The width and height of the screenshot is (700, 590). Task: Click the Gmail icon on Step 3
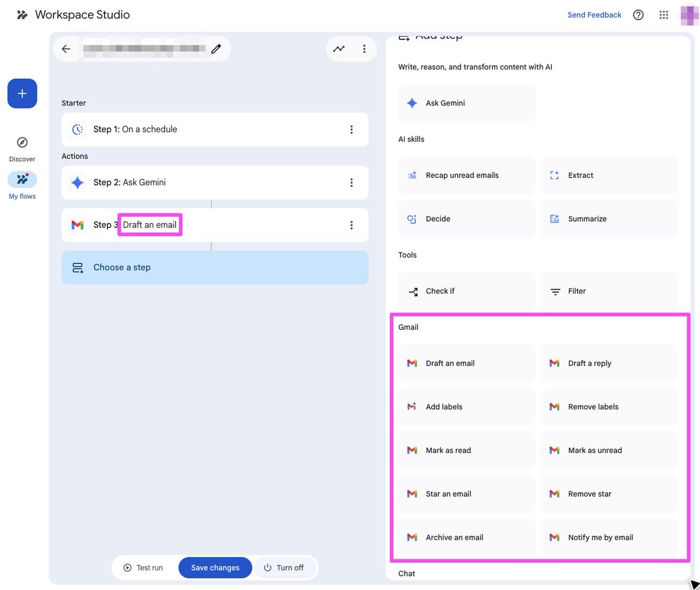coord(78,225)
